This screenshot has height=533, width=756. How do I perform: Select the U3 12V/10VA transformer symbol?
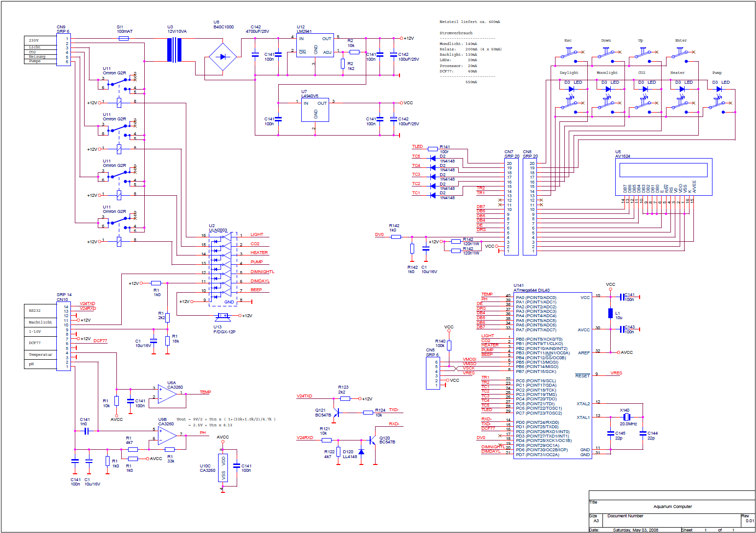pos(175,50)
